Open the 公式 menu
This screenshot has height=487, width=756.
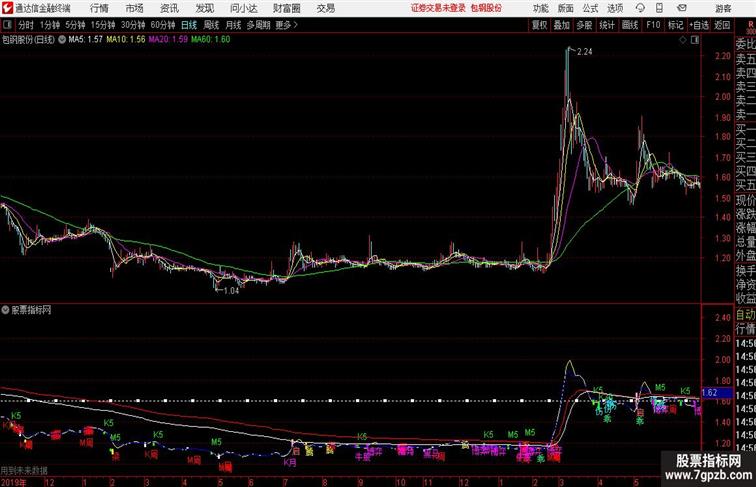pyautogui.click(x=590, y=8)
